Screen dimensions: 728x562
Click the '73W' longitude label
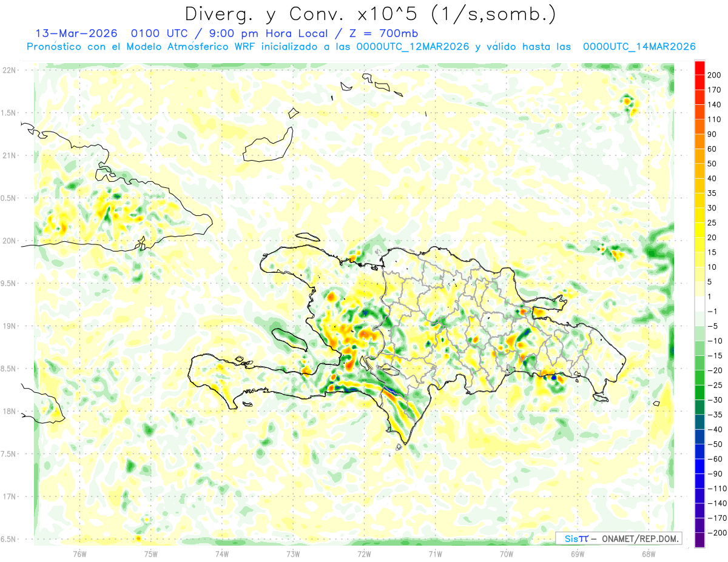click(293, 554)
